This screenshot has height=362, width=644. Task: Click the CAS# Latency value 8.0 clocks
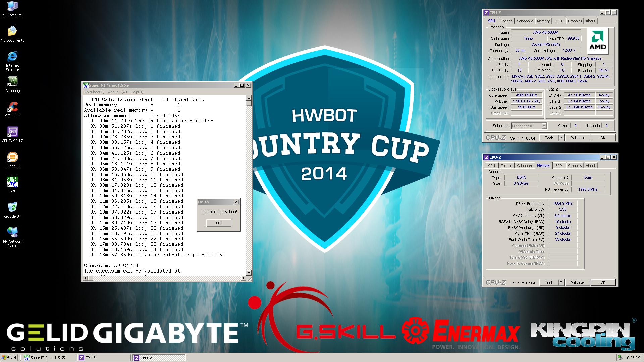pos(562,216)
